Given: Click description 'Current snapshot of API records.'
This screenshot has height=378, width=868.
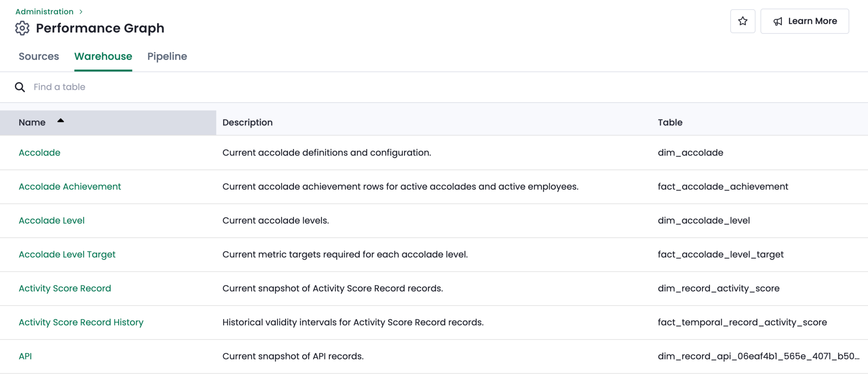Looking at the screenshot, I should click(293, 356).
